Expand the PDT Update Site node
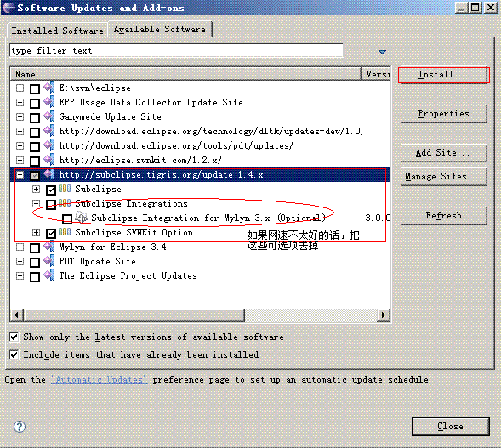Viewport: 501px width, 448px height. point(20,261)
